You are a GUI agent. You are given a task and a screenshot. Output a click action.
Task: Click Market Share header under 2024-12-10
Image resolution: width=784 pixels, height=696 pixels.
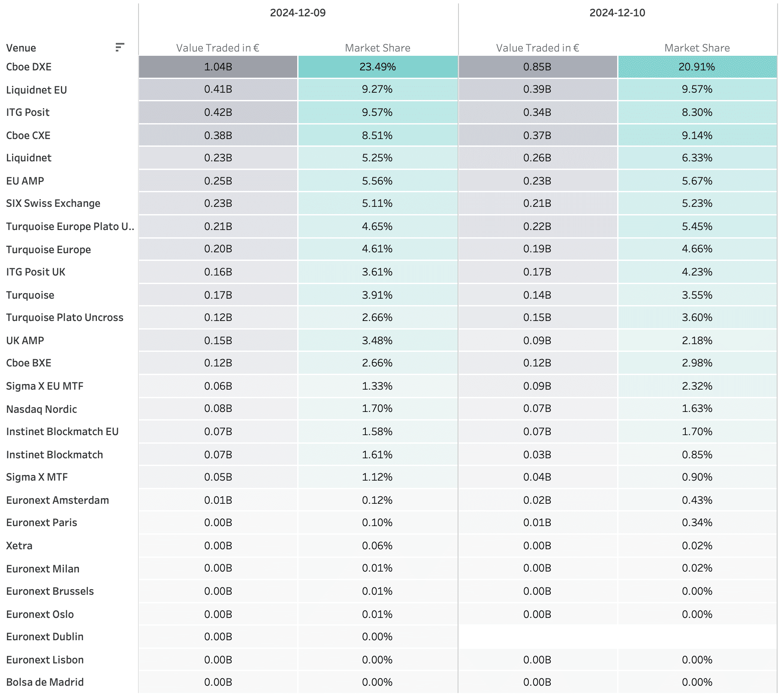coord(697,48)
